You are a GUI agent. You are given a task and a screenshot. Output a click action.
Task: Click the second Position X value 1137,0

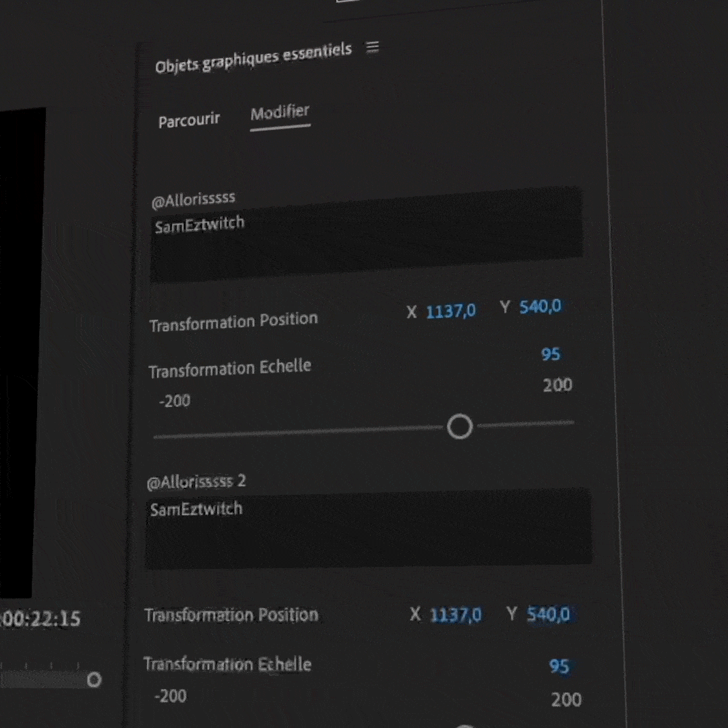pyautogui.click(x=456, y=615)
